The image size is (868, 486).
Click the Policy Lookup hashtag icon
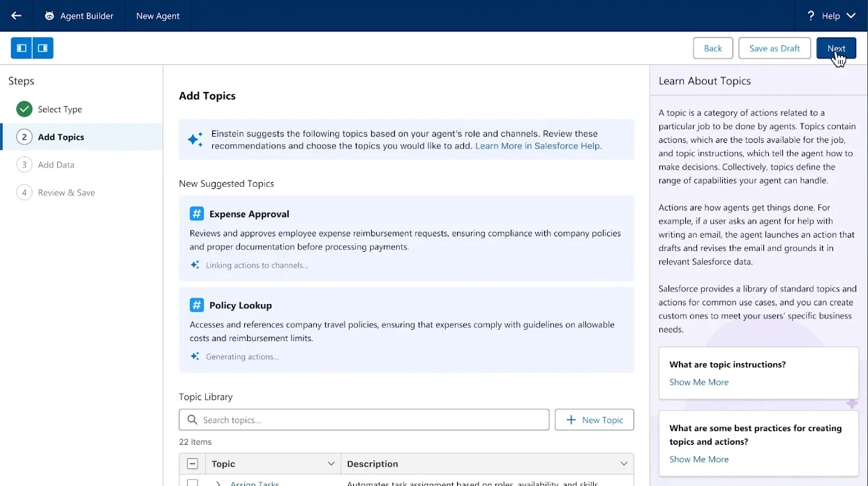tap(197, 305)
